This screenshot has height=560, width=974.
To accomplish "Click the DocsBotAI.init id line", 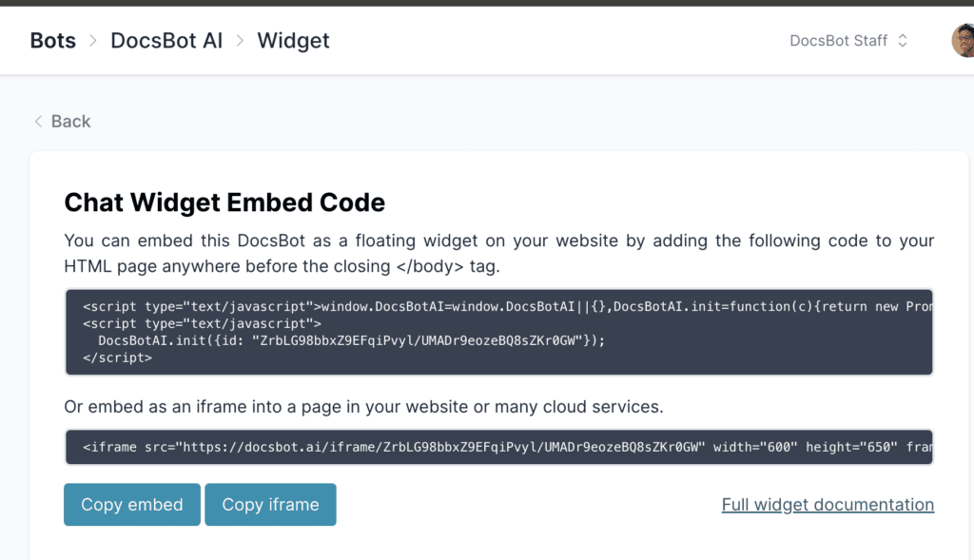I will point(351,340).
